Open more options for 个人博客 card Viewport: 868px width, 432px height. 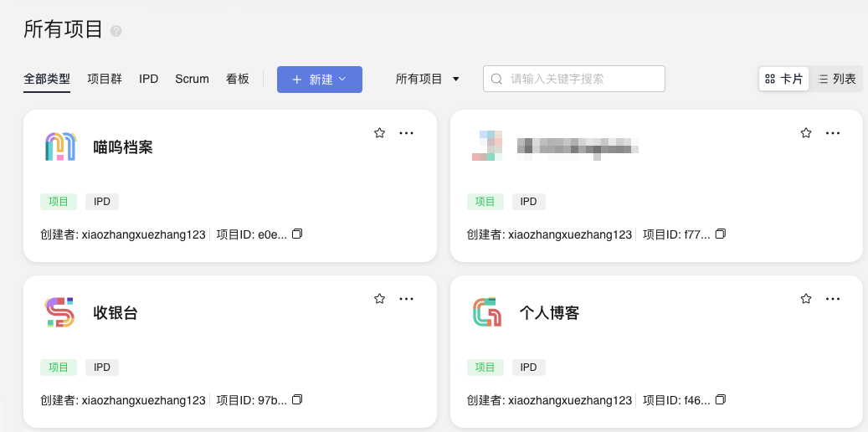(833, 299)
